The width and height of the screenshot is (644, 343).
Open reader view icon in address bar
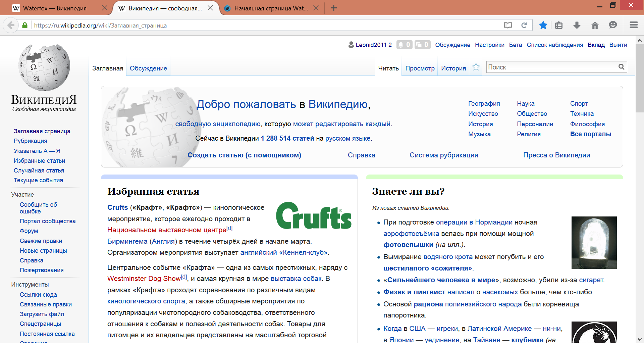507,25
